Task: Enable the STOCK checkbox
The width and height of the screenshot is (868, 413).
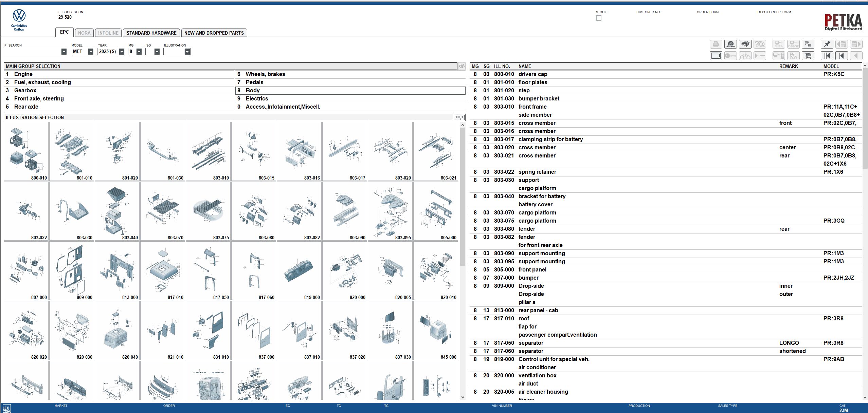Action: pyautogui.click(x=599, y=18)
